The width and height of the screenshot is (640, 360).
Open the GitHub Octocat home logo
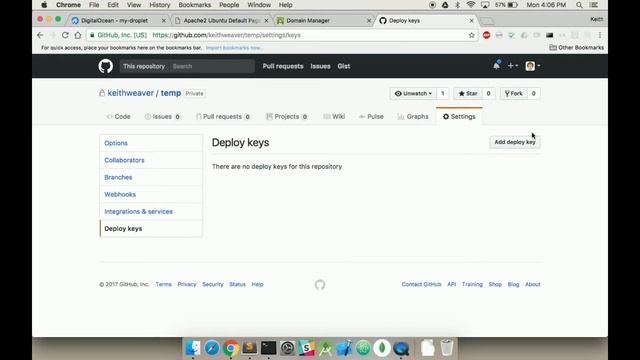105,66
